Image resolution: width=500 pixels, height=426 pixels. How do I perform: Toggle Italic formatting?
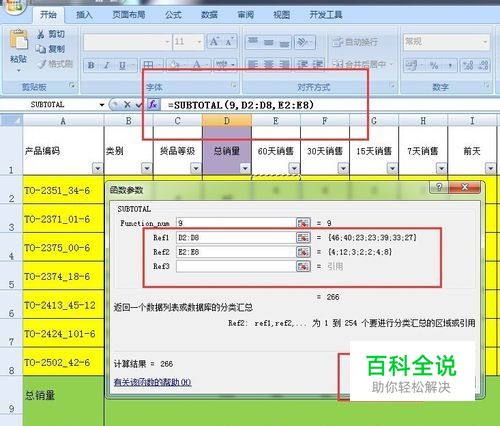click(x=106, y=65)
